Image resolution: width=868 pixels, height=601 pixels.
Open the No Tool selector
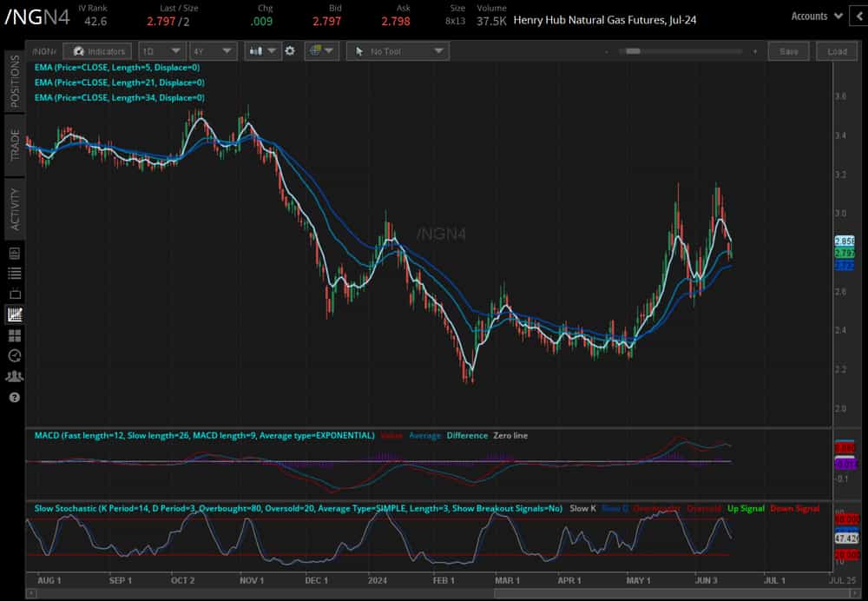397,50
